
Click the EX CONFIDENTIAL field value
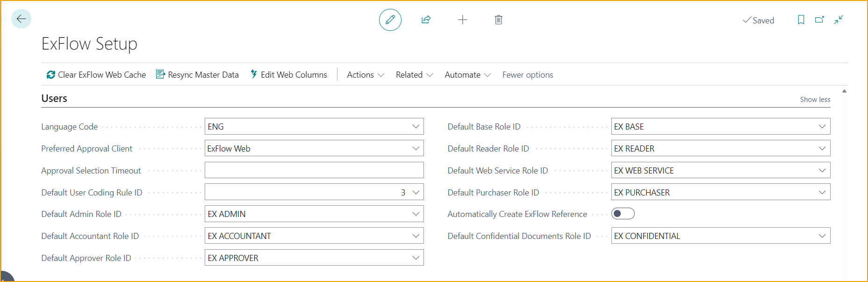(x=647, y=236)
